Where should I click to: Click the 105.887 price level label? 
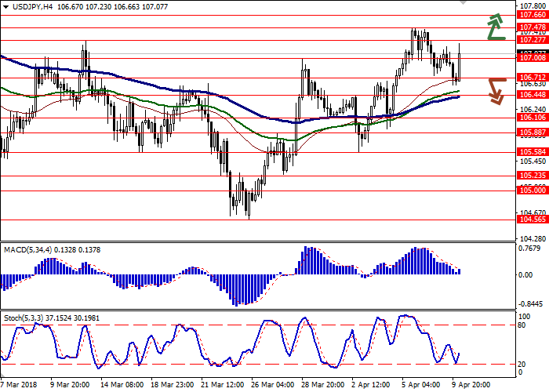(533, 132)
